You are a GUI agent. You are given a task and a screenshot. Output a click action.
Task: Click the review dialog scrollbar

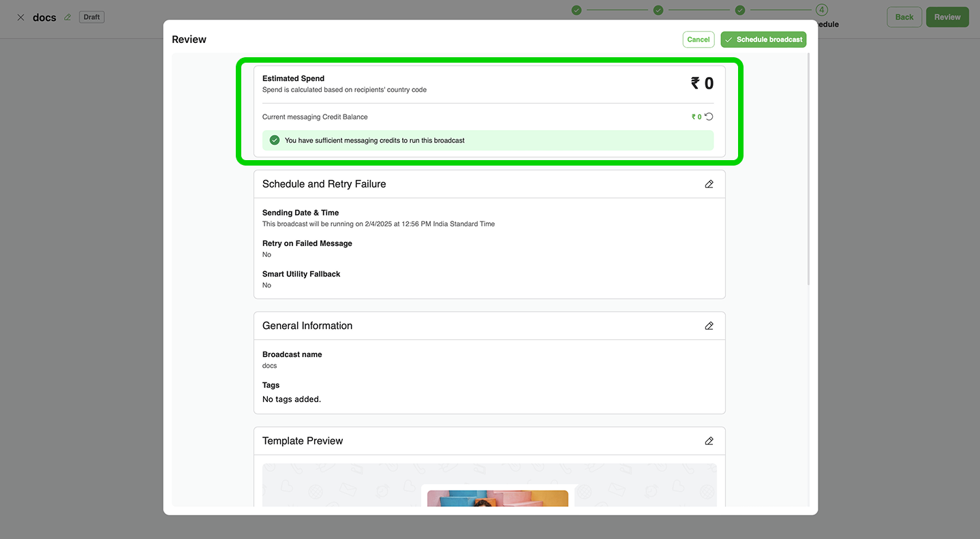(x=809, y=170)
